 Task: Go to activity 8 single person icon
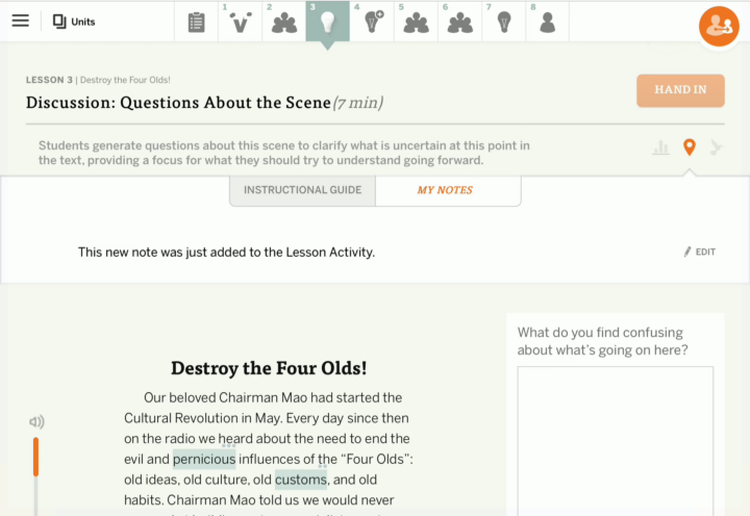pyautogui.click(x=547, y=22)
